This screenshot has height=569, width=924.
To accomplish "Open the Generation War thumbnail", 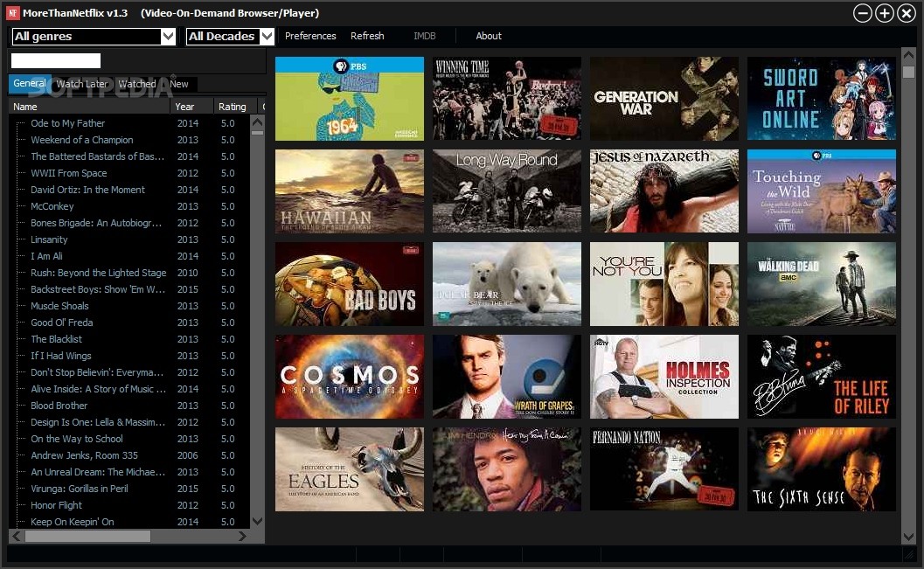I will [x=664, y=99].
